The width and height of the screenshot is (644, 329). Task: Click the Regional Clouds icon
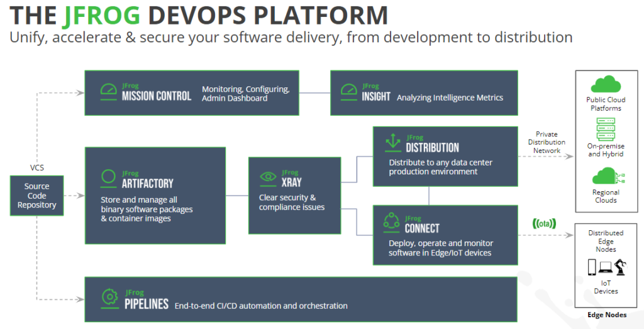605,176
